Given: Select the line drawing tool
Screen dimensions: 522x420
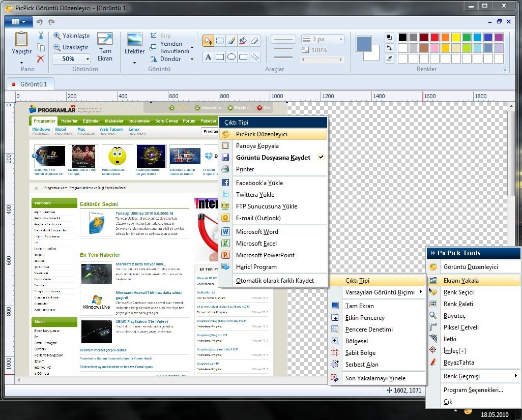Looking at the screenshot, I should click(x=255, y=57).
